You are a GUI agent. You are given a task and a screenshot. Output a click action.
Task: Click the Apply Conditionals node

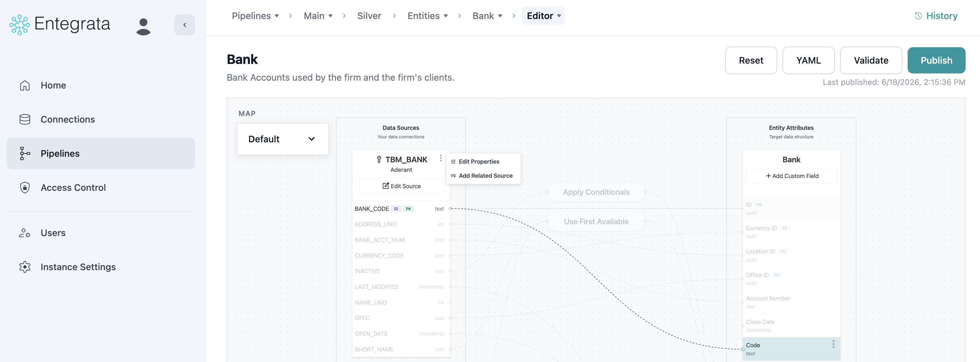point(596,192)
